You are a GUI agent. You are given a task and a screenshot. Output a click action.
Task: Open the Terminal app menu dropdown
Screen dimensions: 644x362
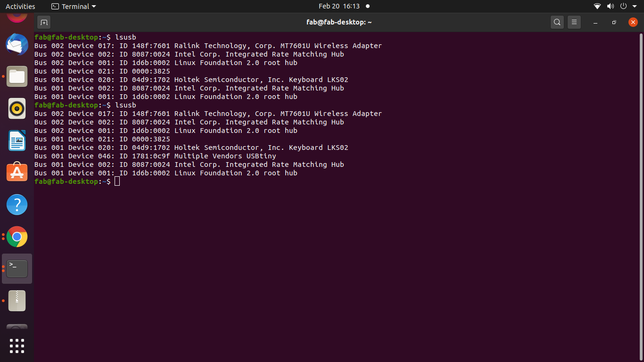tap(74, 7)
